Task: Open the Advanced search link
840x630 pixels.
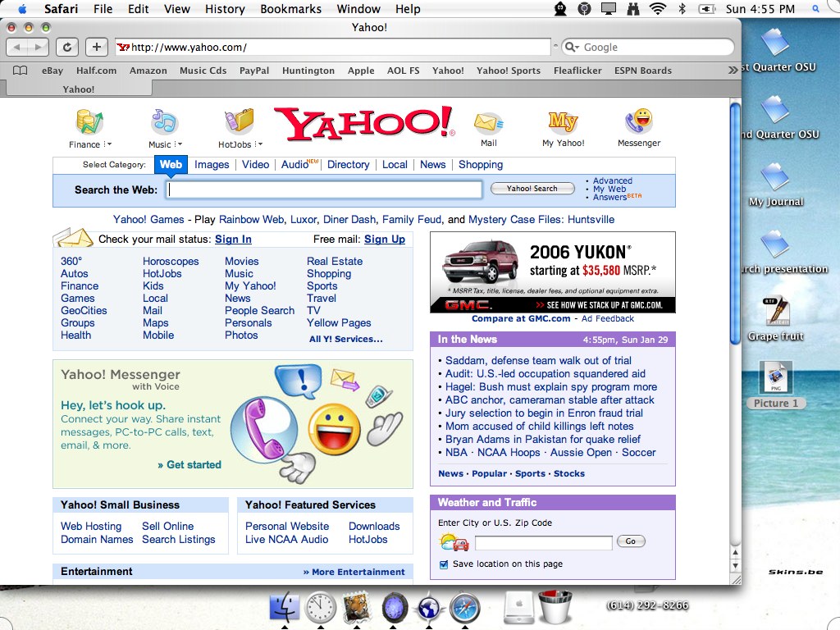Action: [612, 181]
